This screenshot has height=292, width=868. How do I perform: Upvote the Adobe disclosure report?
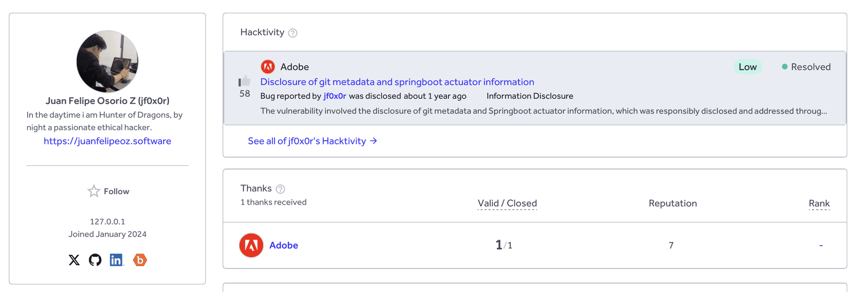[x=244, y=82]
